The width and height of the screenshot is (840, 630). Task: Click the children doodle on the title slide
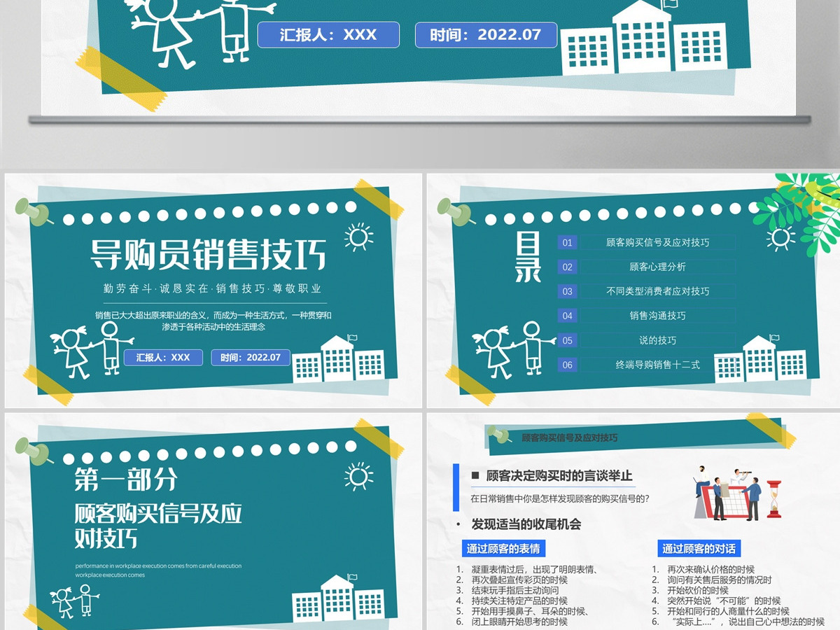pos(92,349)
